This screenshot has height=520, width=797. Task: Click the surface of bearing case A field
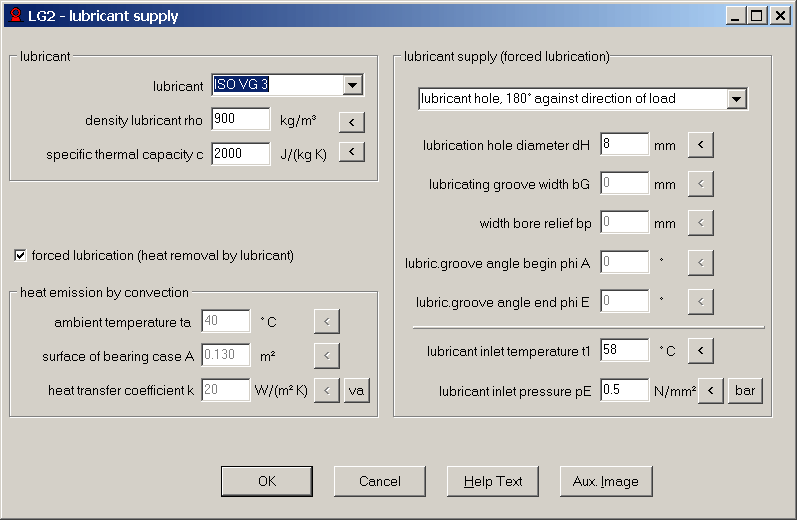click(x=226, y=355)
